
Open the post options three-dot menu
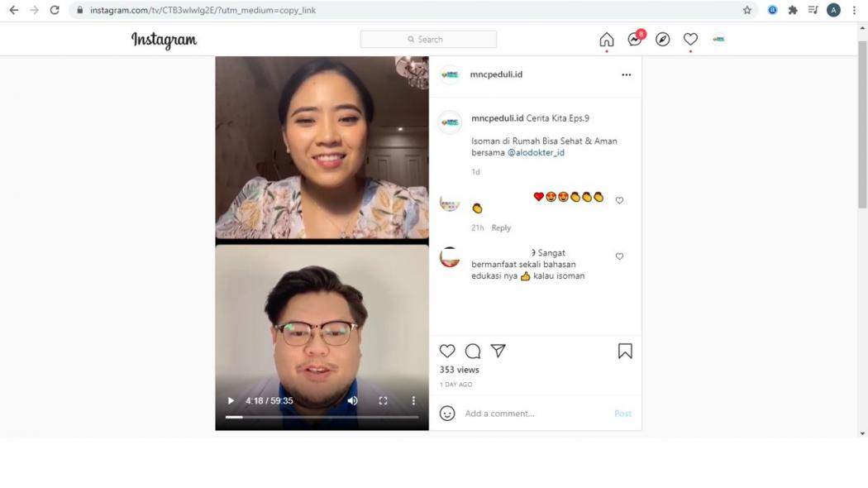pyautogui.click(x=626, y=75)
